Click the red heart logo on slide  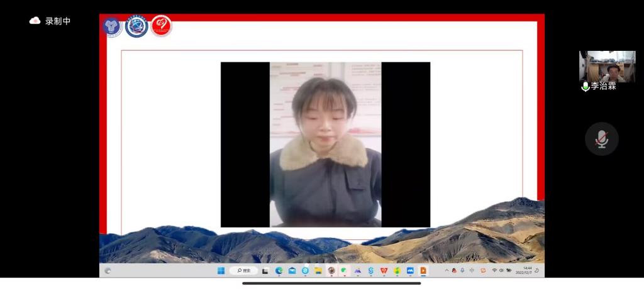pyautogui.click(x=161, y=26)
